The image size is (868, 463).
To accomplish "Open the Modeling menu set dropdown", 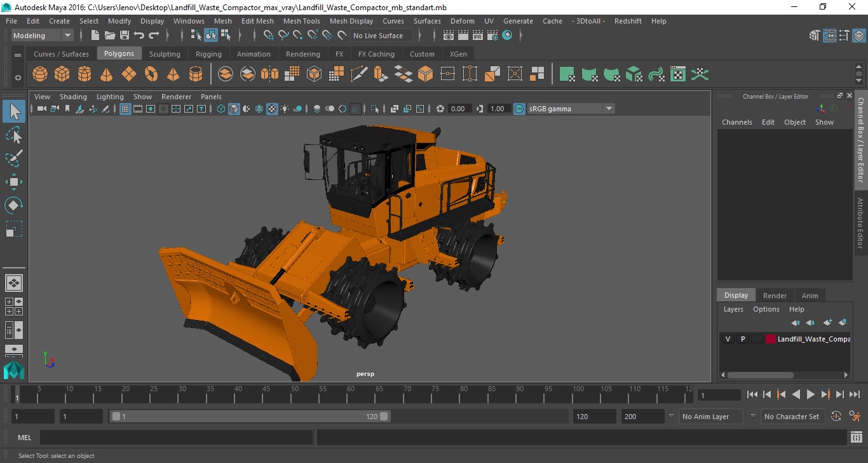I will pos(42,36).
